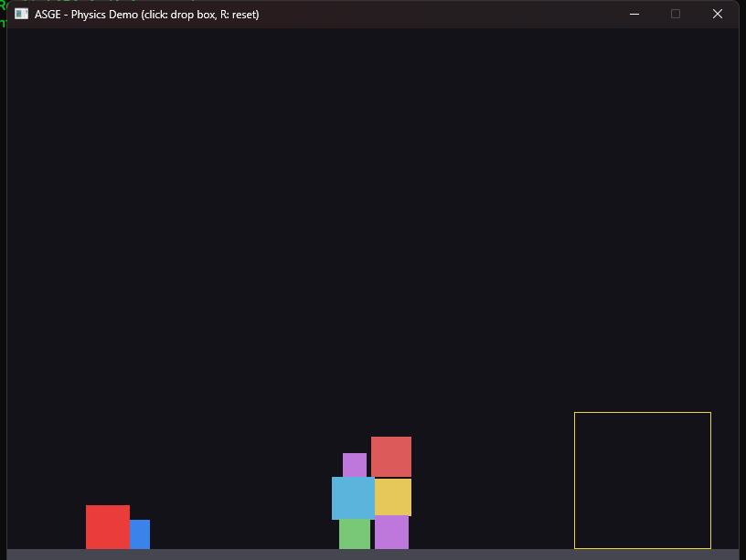Minimize the Physics Demo window

634,15
